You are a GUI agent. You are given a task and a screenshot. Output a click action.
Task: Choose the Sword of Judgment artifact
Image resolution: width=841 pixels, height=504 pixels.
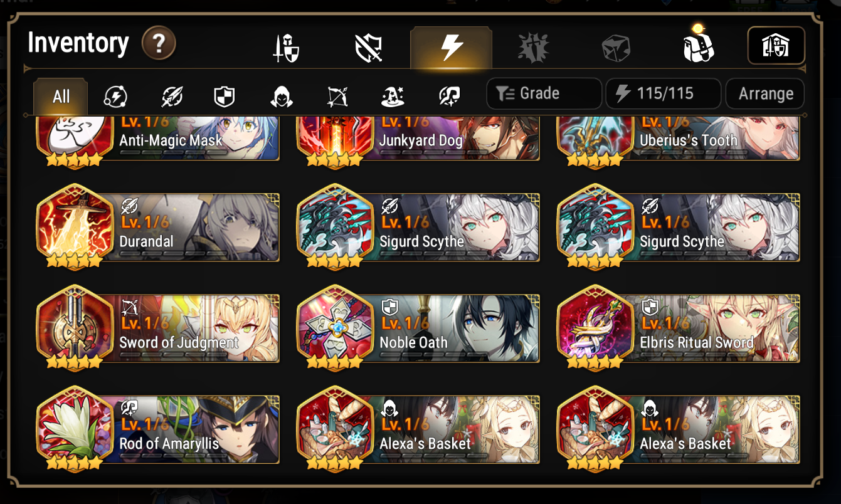click(158, 327)
